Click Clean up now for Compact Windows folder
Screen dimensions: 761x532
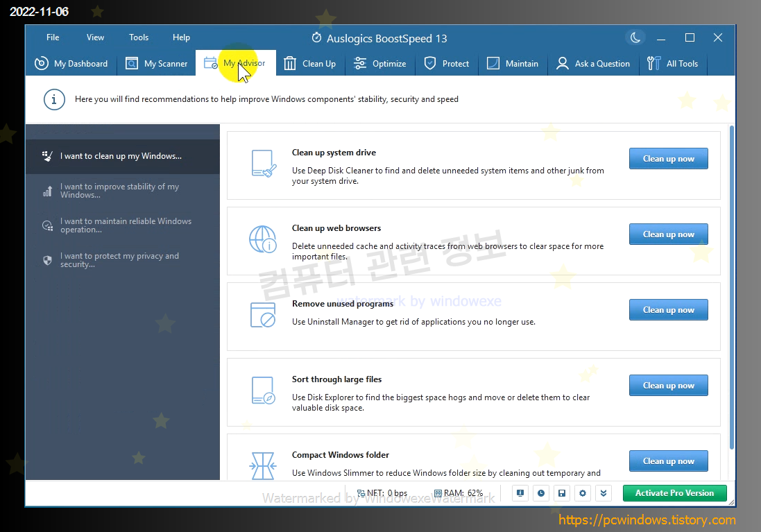coord(668,461)
